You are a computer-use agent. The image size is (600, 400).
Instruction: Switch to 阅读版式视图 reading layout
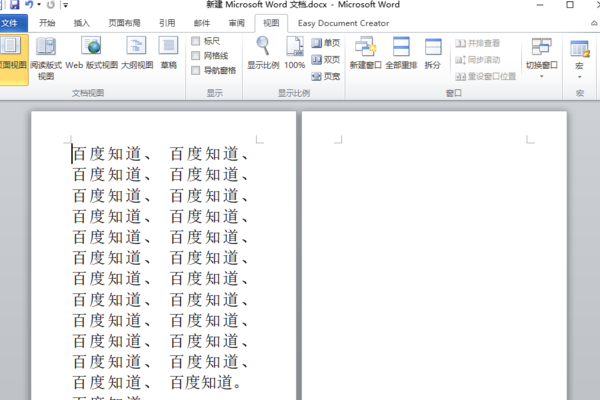coord(46,59)
